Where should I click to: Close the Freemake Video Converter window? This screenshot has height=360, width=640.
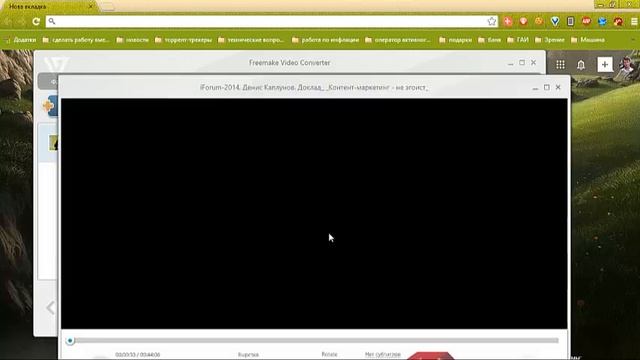pos(533,62)
